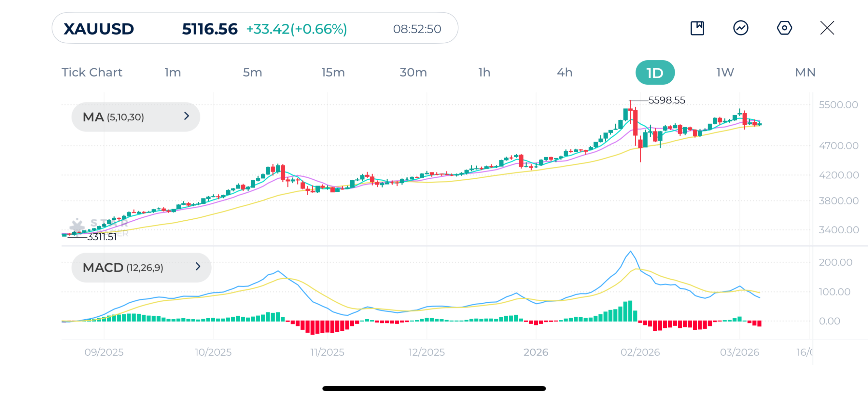Click the MA selector chevron arrow
Viewport: 868px width, 399px height.
[186, 116]
